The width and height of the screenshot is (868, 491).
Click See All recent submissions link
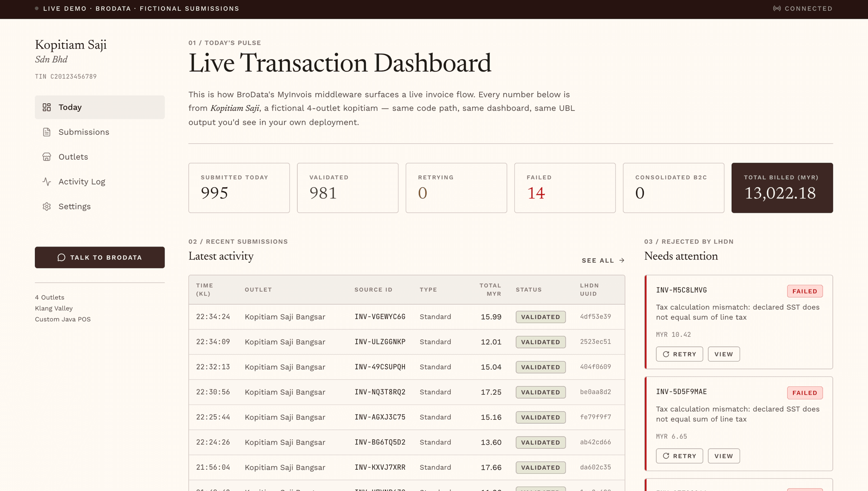603,260
